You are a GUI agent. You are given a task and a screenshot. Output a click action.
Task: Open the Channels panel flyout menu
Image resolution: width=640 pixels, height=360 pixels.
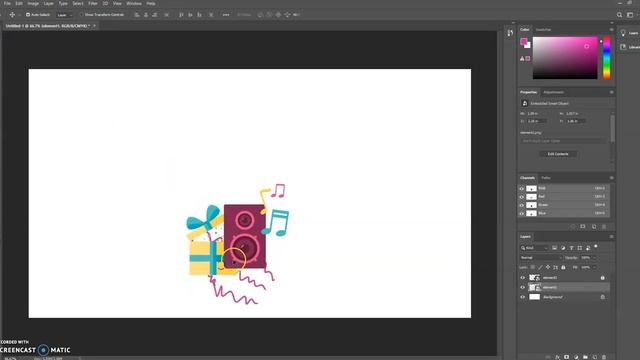(611, 178)
